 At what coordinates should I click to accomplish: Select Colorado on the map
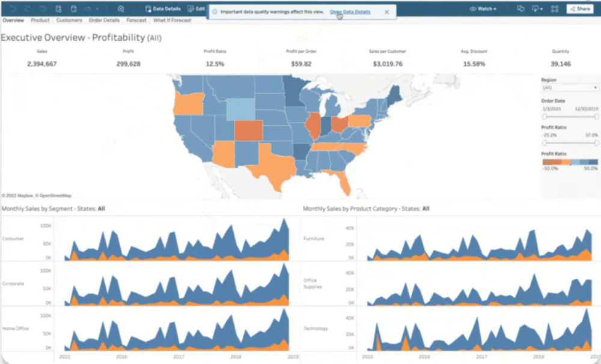248,131
